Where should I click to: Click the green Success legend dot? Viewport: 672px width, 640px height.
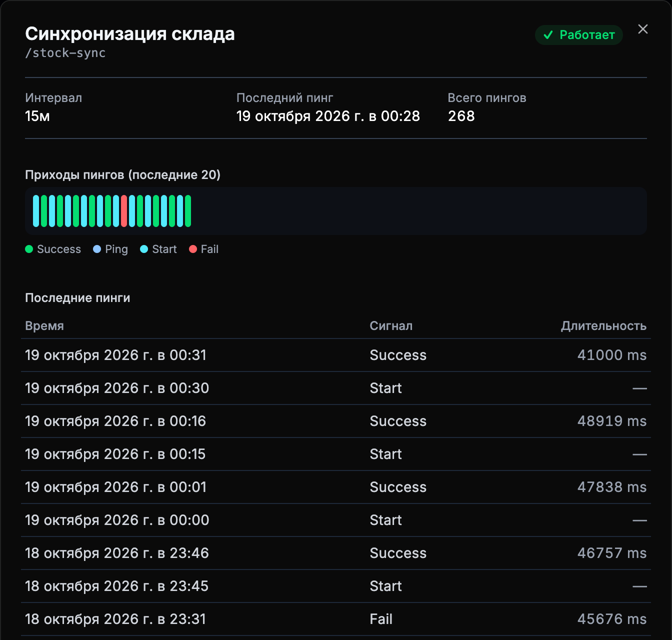pyautogui.click(x=29, y=249)
